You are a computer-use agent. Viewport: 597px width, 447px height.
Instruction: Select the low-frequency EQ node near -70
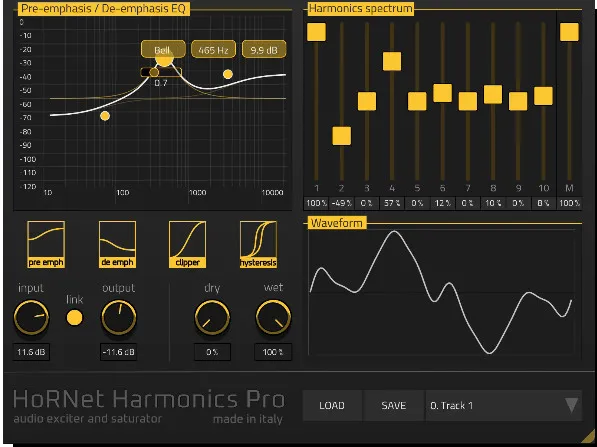[x=105, y=116]
